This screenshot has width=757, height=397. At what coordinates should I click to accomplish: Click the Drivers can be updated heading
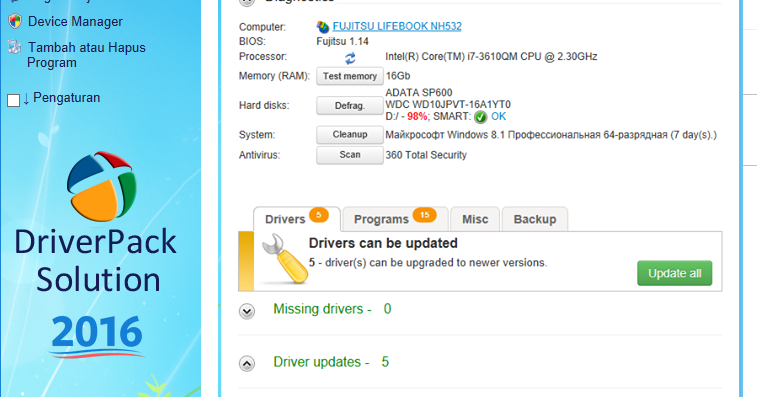[x=383, y=243]
